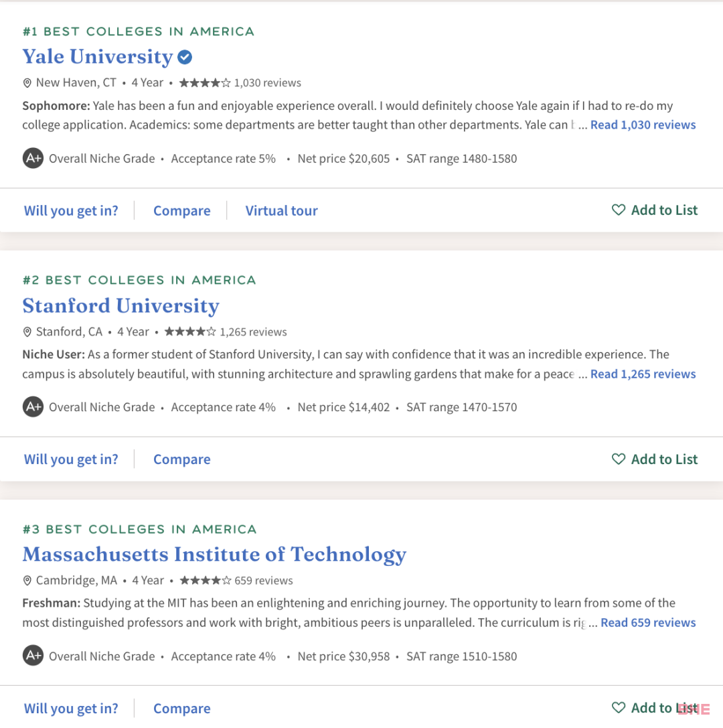Click Stanford's star rating

(x=190, y=332)
